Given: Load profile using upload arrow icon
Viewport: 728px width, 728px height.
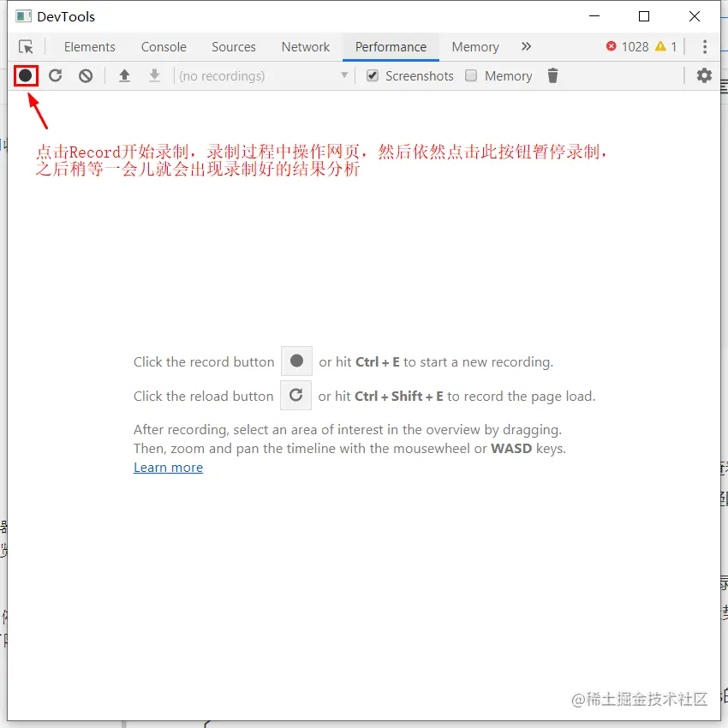Looking at the screenshot, I should click(124, 75).
